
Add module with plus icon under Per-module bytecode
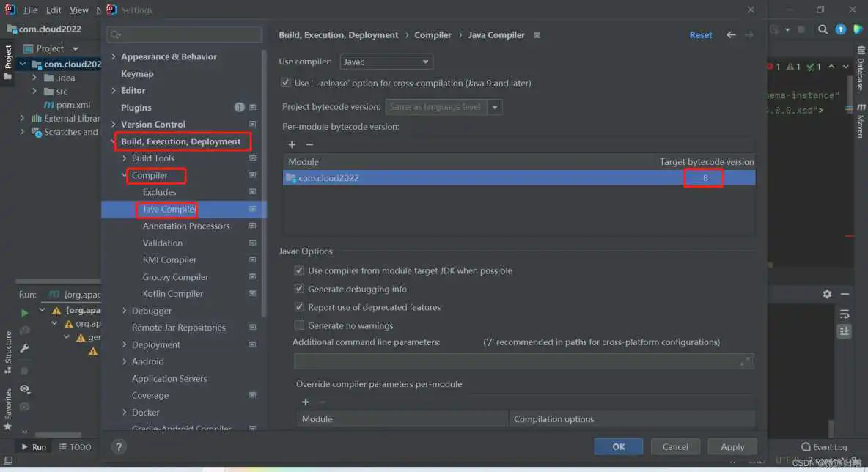click(292, 145)
